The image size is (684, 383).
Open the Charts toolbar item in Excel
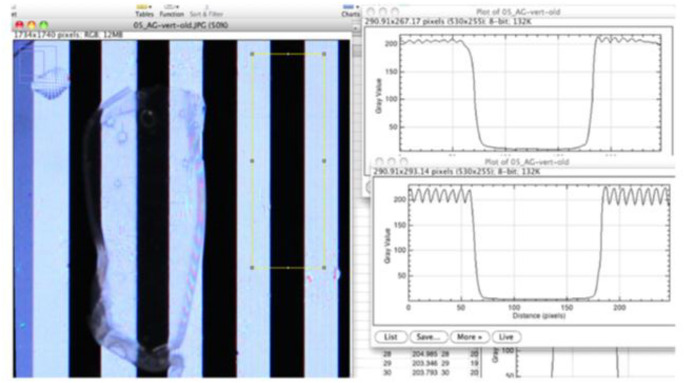coord(350,11)
